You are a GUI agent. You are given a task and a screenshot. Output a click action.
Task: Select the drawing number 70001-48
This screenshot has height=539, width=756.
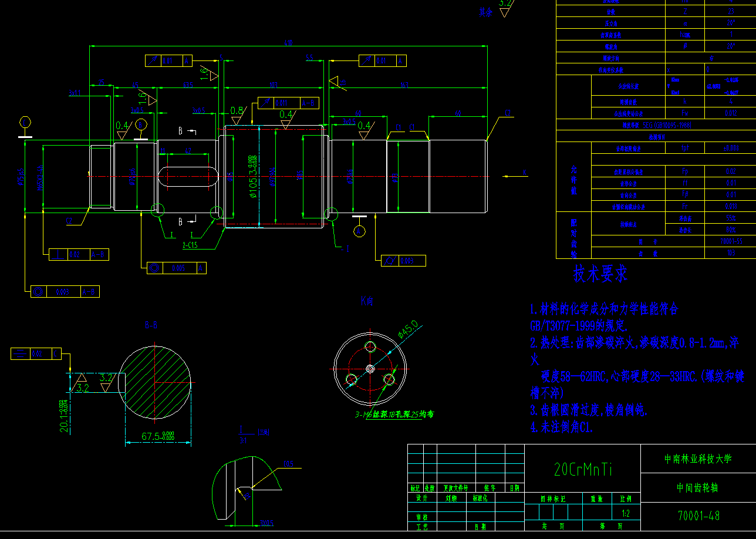[698, 516]
